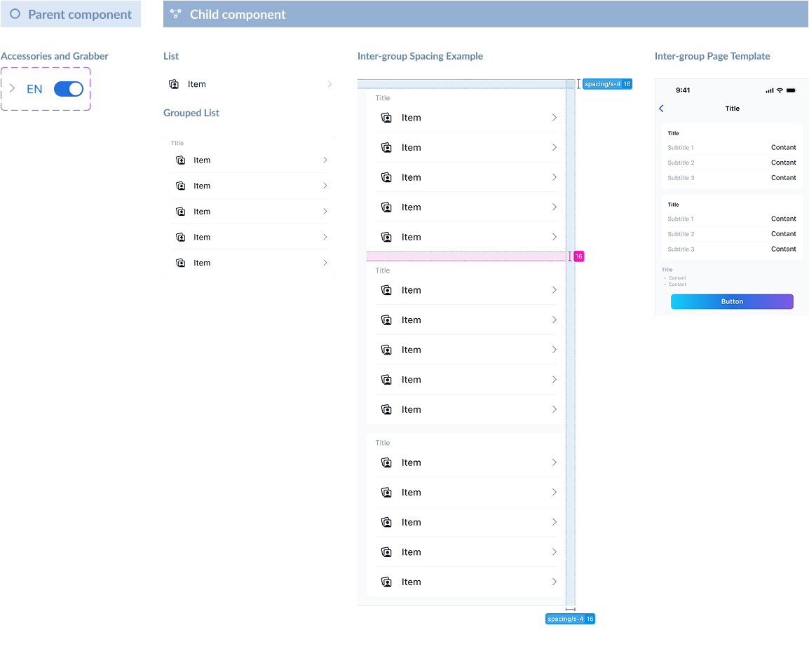Click the bottom spacing/s-4 measurement tag
Viewport: 809px width, 672px height.
pyautogui.click(x=570, y=619)
